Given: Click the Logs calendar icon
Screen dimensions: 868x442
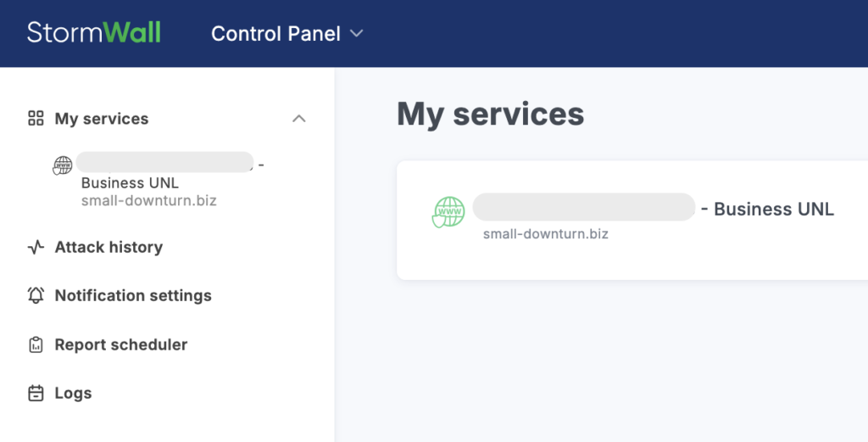Looking at the screenshot, I should point(36,394).
